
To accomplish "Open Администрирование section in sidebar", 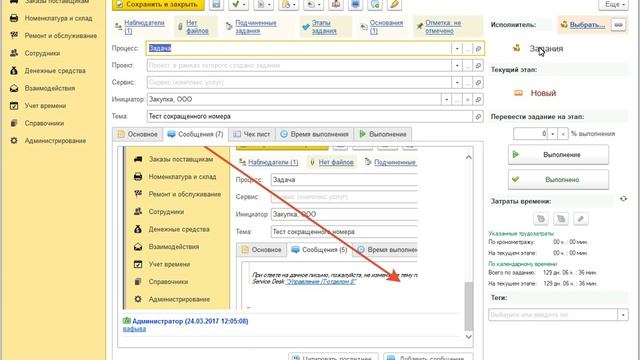I will pos(54,141).
